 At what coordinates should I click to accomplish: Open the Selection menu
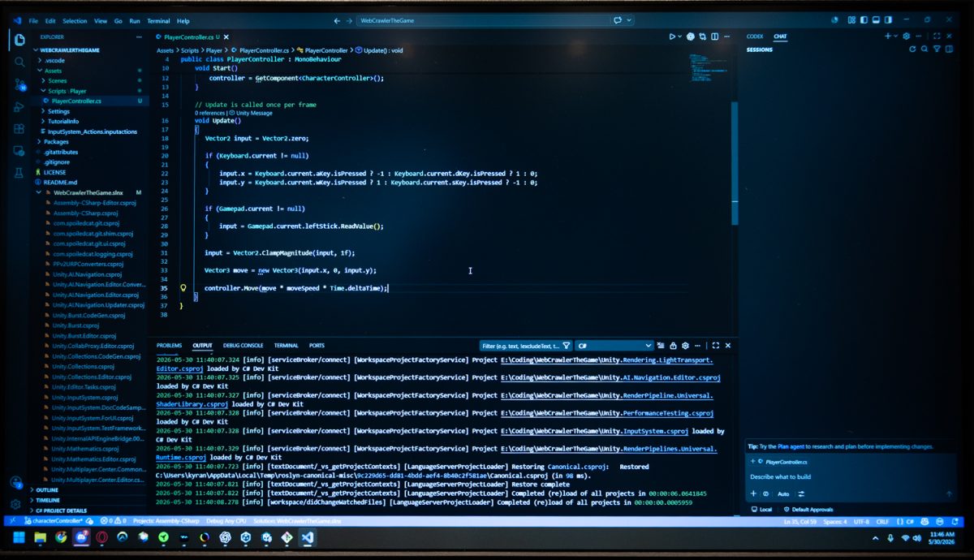click(x=75, y=20)
